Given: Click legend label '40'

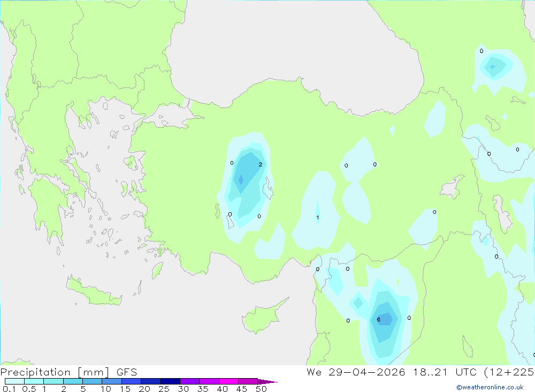Looking at the screenshot, I should [222, 389].
